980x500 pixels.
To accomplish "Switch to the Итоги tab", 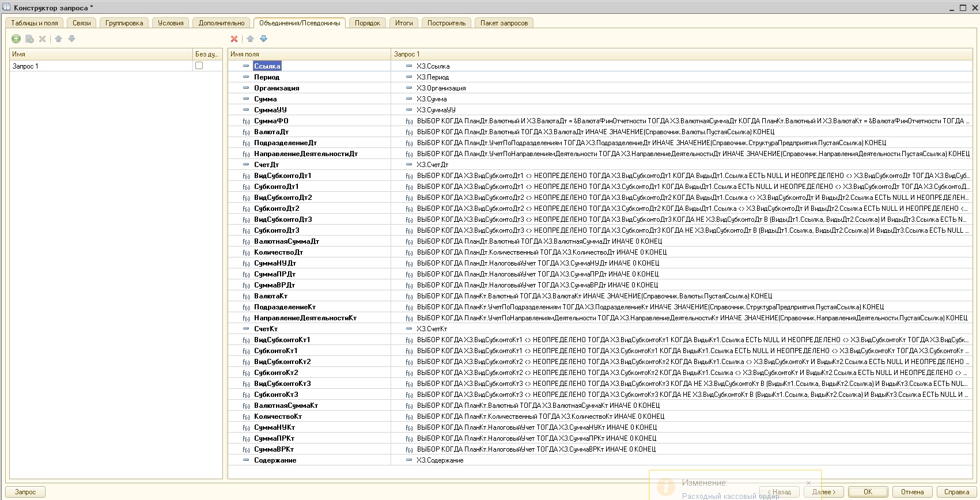I will 404,23.
